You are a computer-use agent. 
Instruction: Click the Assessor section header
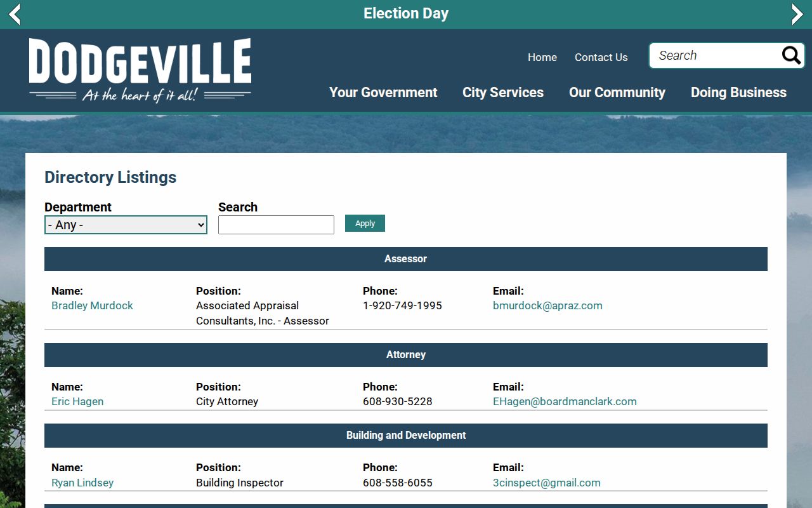pos(406,259)
